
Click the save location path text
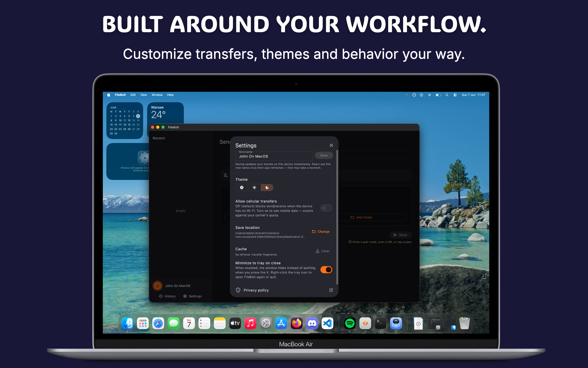pyautogui.click(x=270, y=235)
